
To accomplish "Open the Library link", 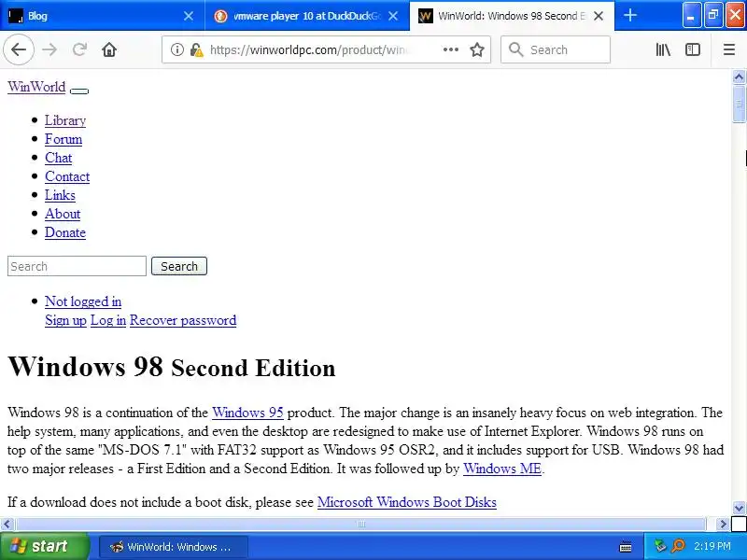I will click(65, 120).
